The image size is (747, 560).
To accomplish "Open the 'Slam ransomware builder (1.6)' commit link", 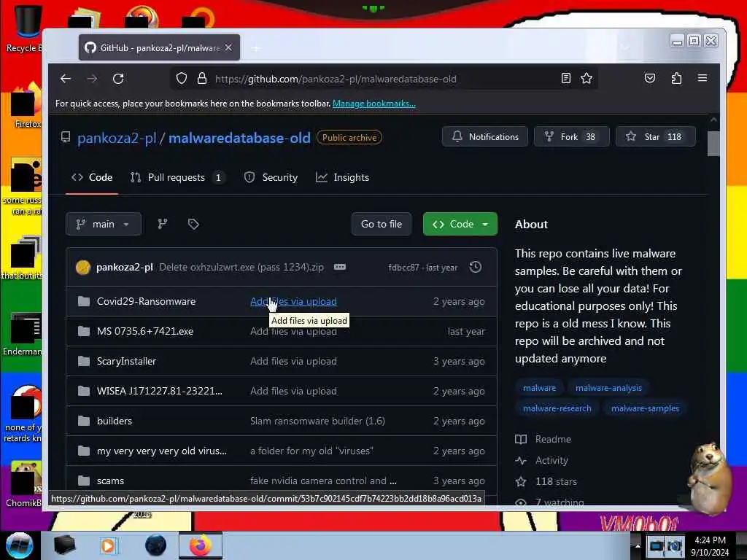I will click(317, 421).
